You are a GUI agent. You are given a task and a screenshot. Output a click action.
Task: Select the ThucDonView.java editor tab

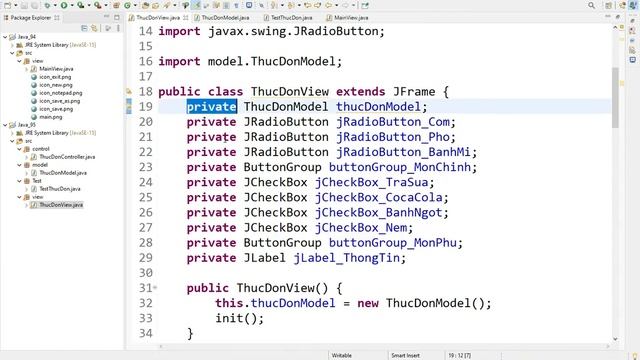(158, 18)
